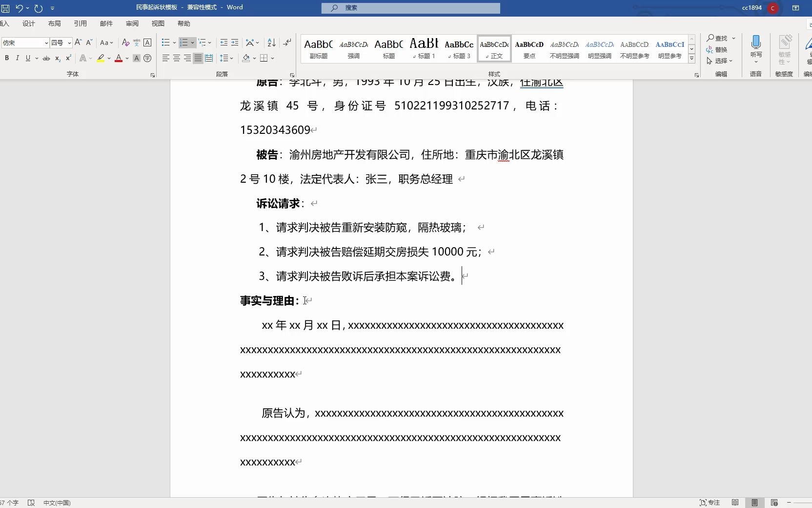Open the 视图 ribbon tab
This screenshot has width=812, height=508.
[x=158, y=23]
